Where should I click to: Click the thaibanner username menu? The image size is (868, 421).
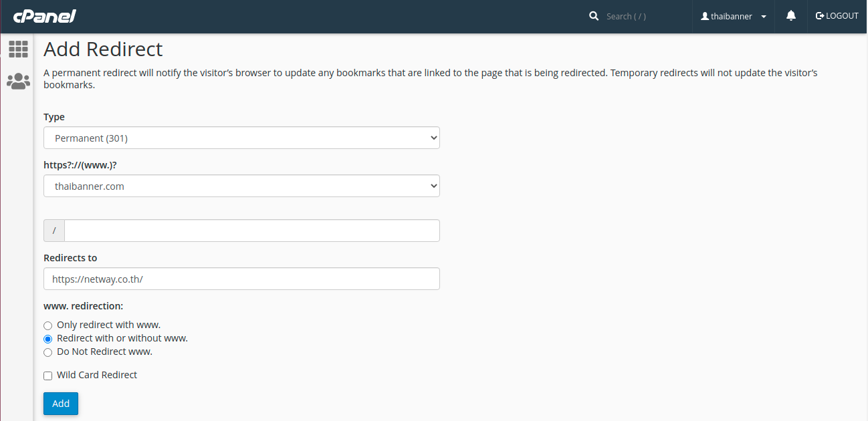tap(732, 16)
